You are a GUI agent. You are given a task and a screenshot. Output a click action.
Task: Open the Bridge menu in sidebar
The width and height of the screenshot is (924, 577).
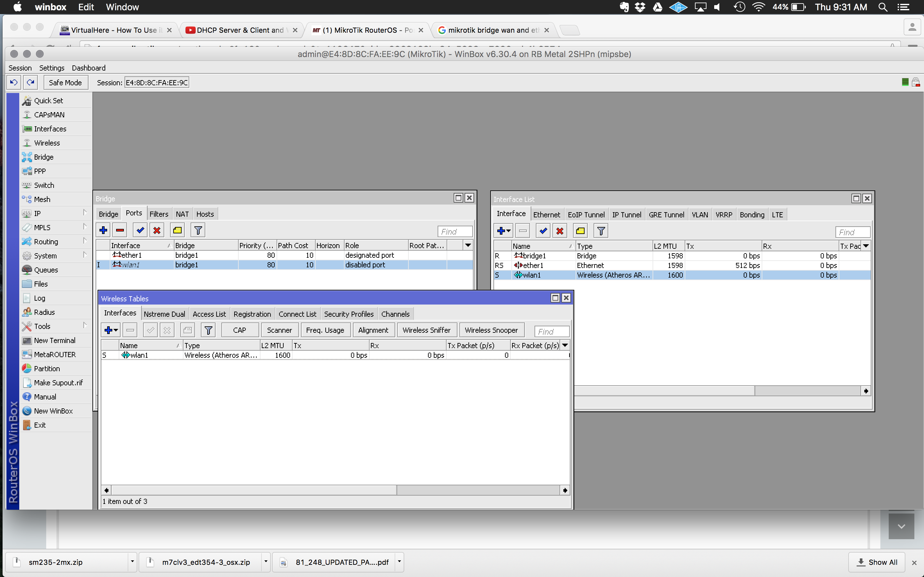[x=44, y=157]
